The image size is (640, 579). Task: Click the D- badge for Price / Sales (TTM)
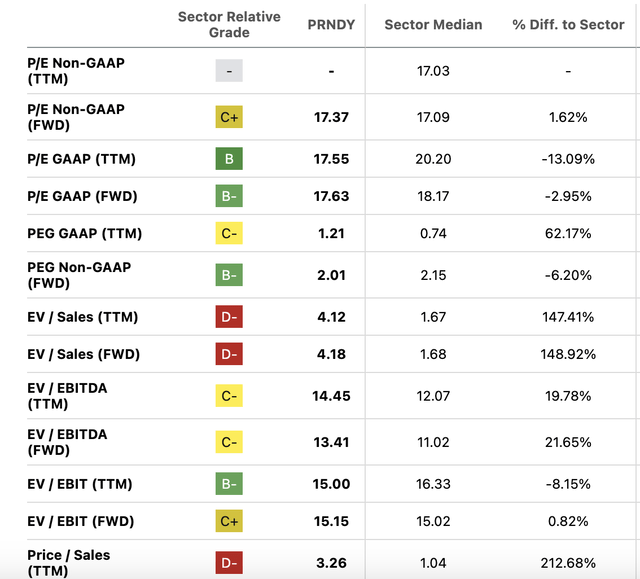(229, 563)
